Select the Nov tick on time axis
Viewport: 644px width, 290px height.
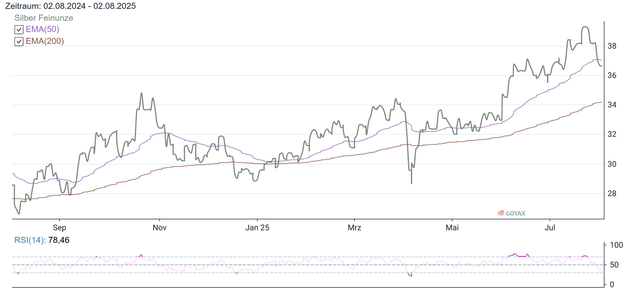pos(159,228)
